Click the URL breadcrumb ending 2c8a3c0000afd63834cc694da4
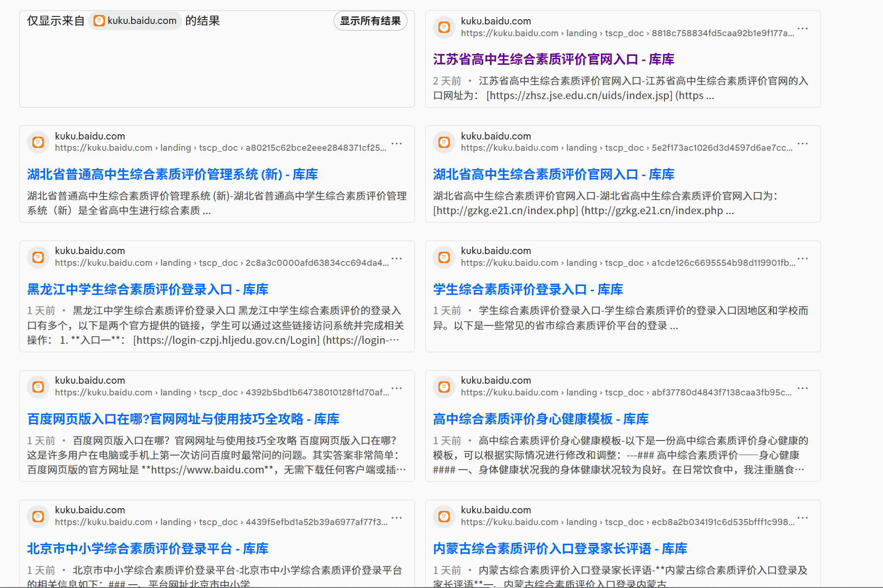Viewport: 883px width, 588px height. point(222,263)
